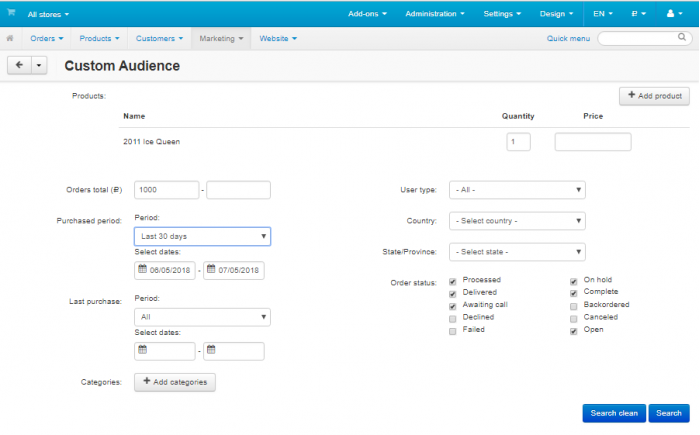Open the Products menu

click(99, 38)
